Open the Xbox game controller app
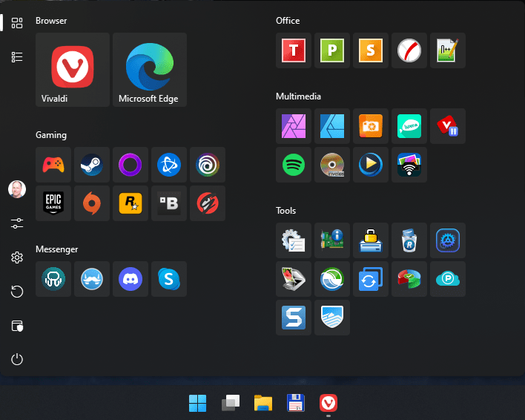This screenshot has width=525, height=420. point(53,165)
